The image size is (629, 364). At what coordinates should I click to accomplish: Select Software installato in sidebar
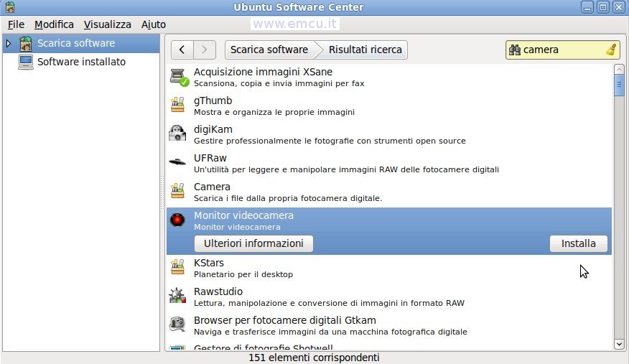tap(81, 62)
